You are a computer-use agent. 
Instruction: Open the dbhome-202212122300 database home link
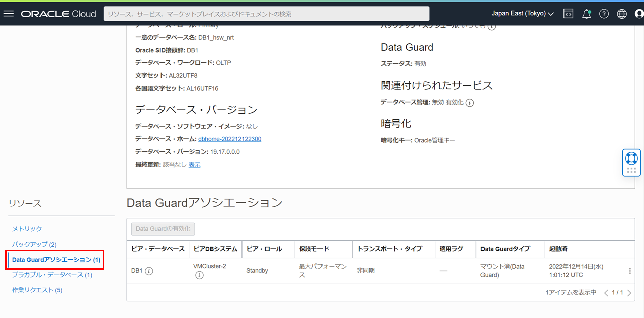(x=229, y=139)
